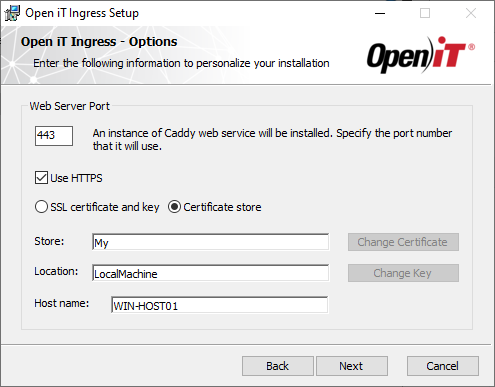Click the Change Key button
The height and width of the screenshot is (387, 495).
(x=403, y=273)
